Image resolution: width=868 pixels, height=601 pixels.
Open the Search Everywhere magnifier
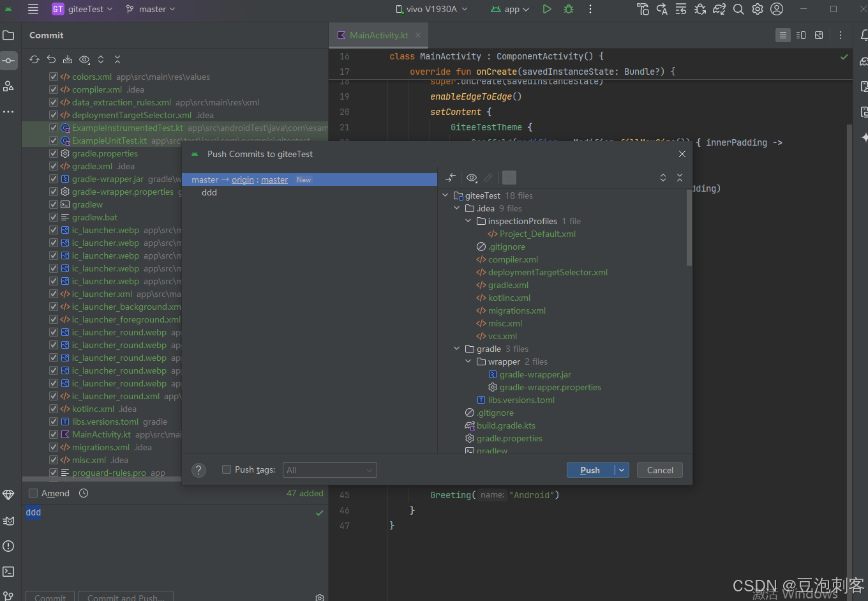[738, 9]
